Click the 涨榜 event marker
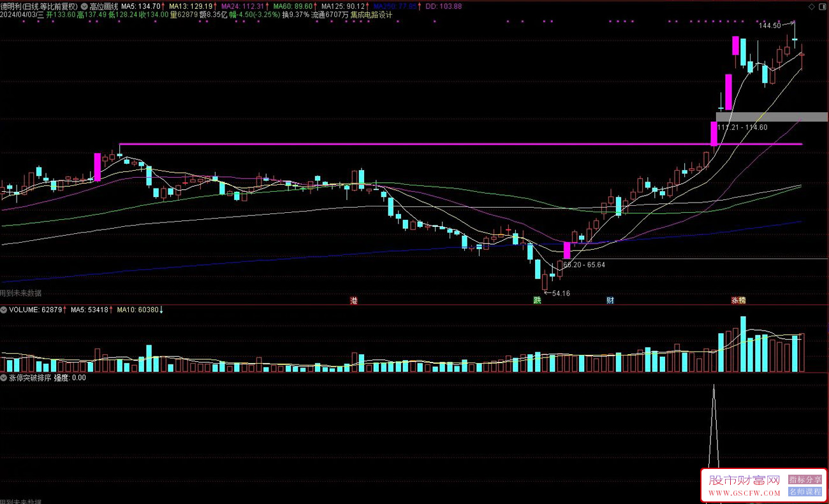This screenshot has height=504, width=829. click(x=738, y=300)
